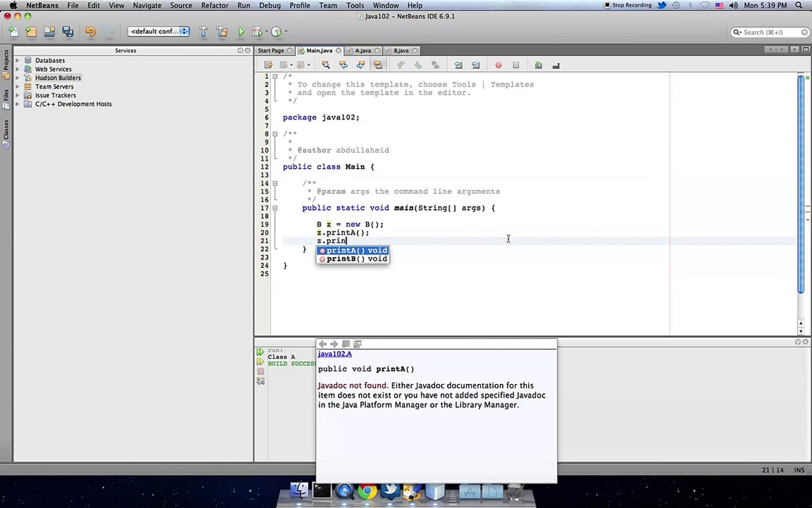Open Find in the editor toolbar magnifier icon
812x508 pixels.
point(326,65)
